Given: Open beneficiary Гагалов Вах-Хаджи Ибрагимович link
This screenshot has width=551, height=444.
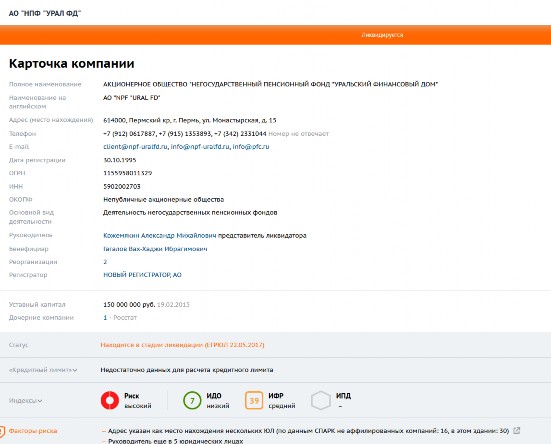Looking at the screenshot, I should (155, 249).
